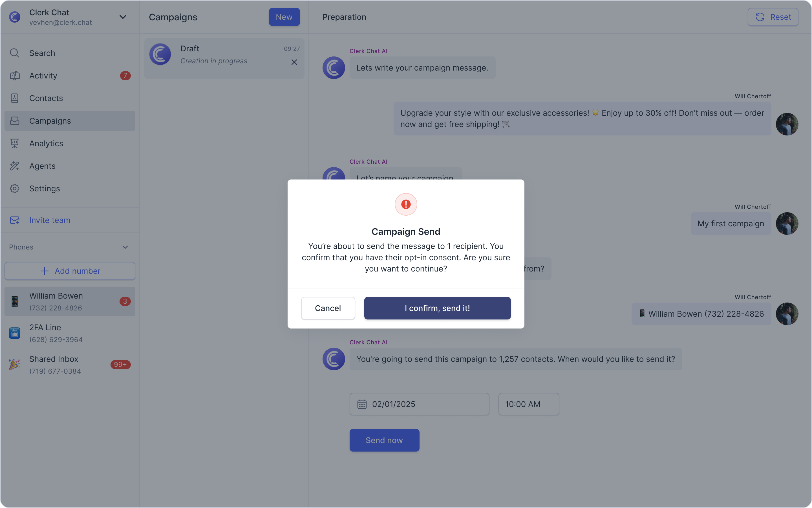Go to Analytics in the sidebar
The width and height of the screenshot is (812, 508).
click(x=70, y=143)
